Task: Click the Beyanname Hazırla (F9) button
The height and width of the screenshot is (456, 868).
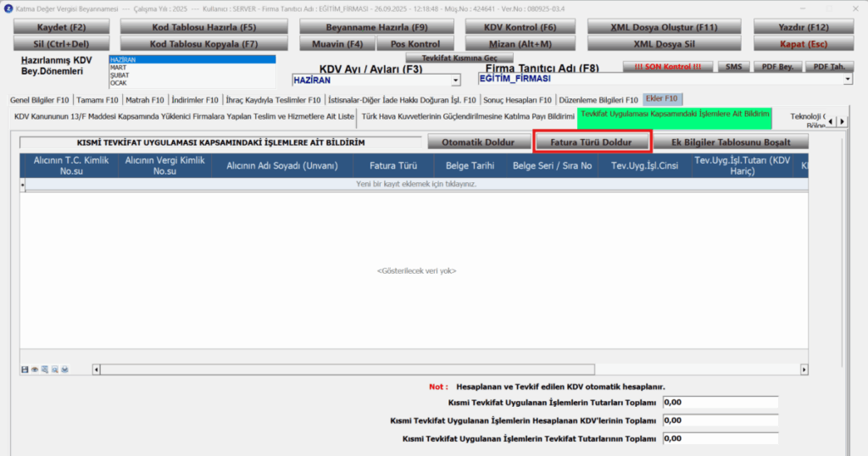Action: coord(376,27)
